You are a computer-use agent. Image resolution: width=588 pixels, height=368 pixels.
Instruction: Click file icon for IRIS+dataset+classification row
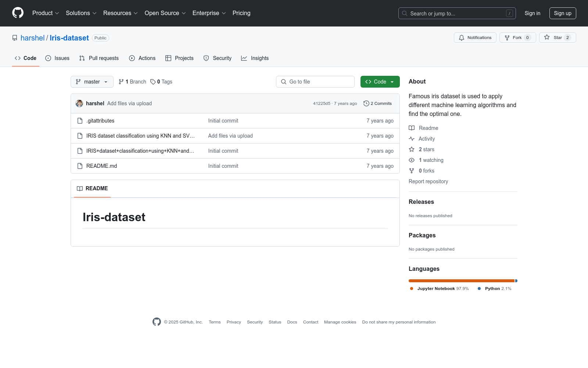coord(80,151)
